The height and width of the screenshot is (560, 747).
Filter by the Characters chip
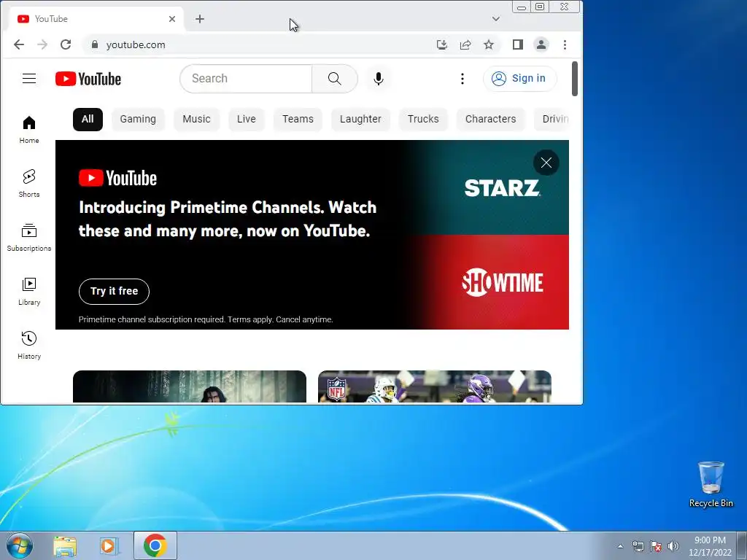(491, 119)
